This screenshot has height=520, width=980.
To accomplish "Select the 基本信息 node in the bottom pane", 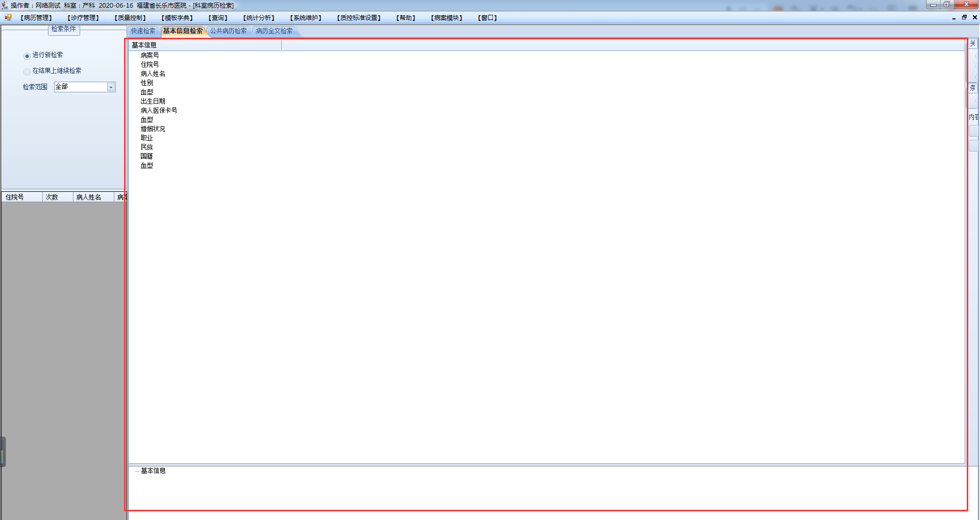I will 153,471.
